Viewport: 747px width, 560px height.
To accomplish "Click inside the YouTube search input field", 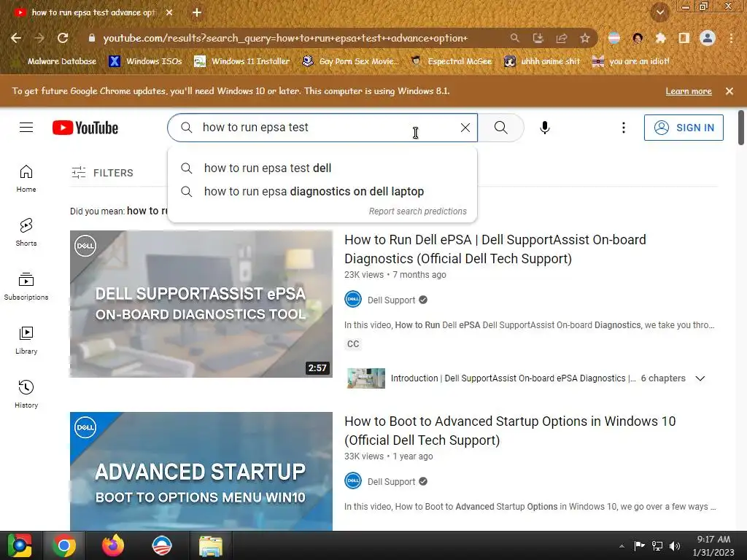I will pyautogui.click(x=324, y=128).
